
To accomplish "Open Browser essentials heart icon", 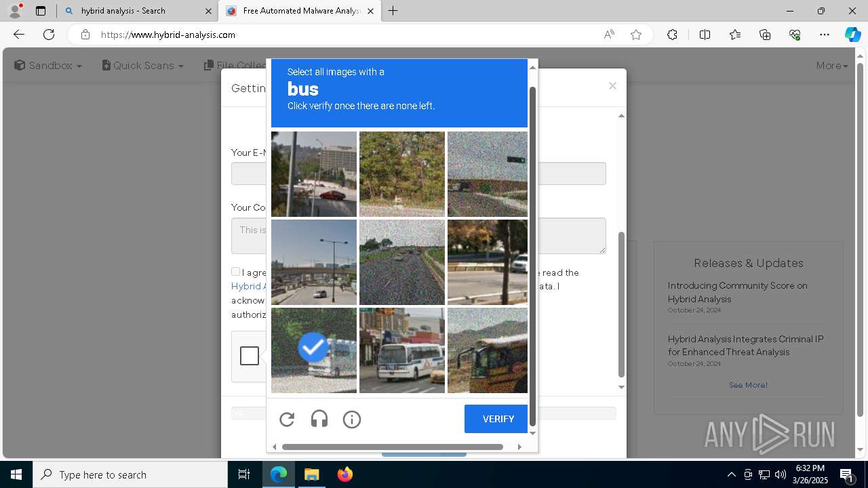I will (795, 35).
